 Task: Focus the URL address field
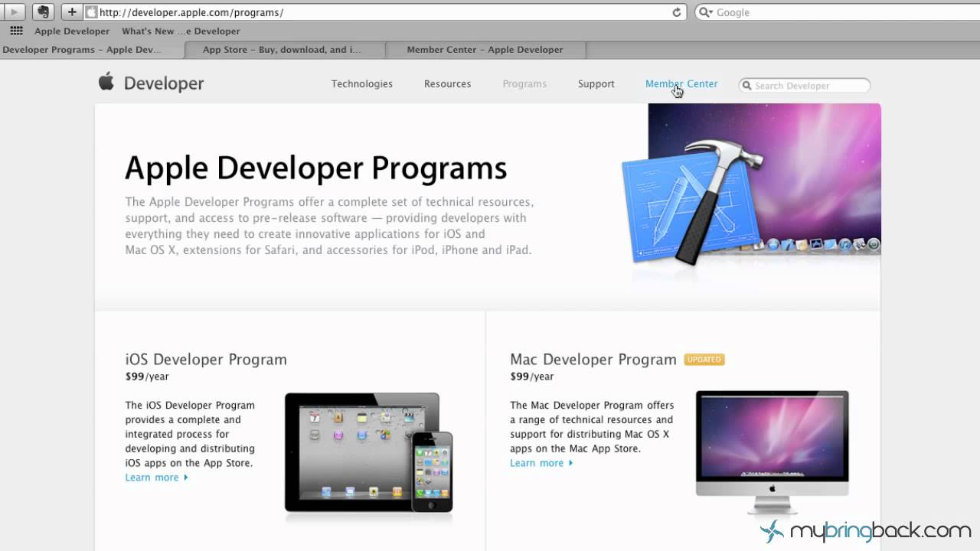(x=386, y=12)
